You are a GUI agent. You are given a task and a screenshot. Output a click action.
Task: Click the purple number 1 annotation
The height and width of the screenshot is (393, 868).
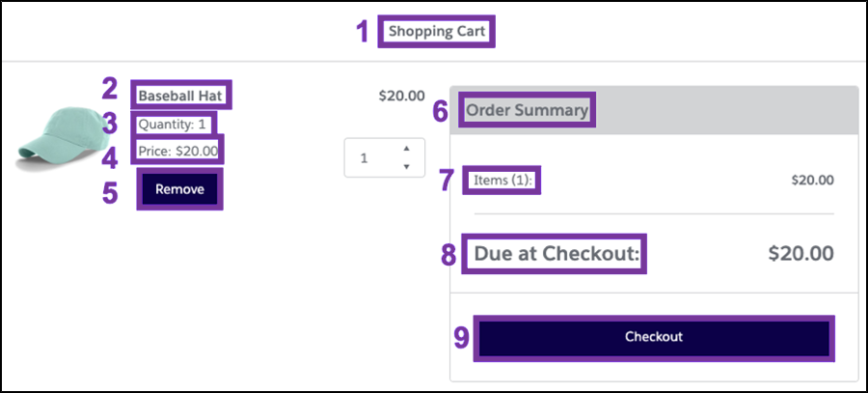363,33
